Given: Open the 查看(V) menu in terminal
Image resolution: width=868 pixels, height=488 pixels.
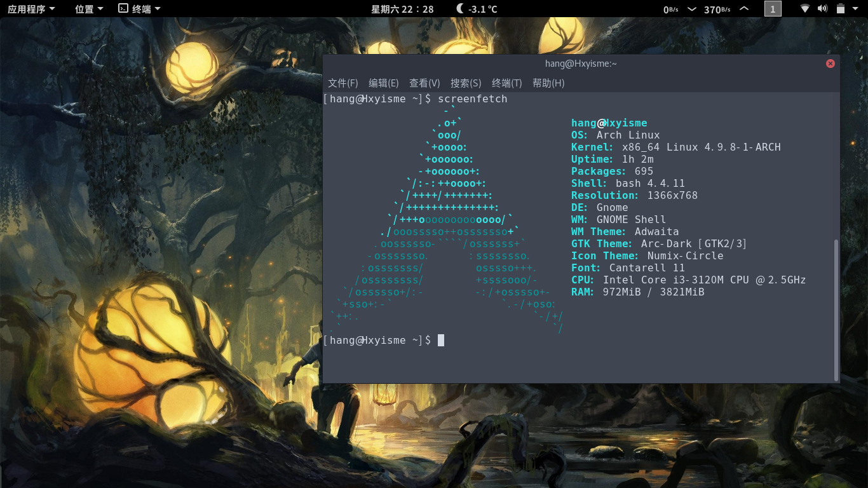Looking at the screenshot, I should click(424, 83).
